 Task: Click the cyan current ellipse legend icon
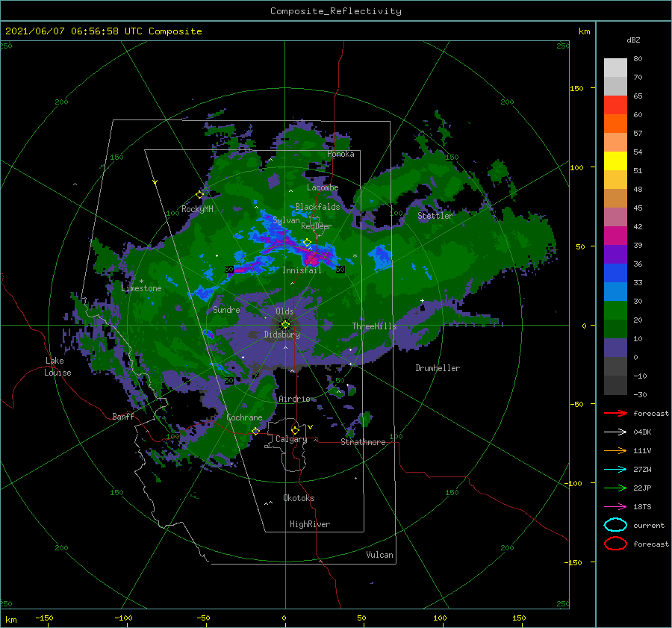pos(615,525)
